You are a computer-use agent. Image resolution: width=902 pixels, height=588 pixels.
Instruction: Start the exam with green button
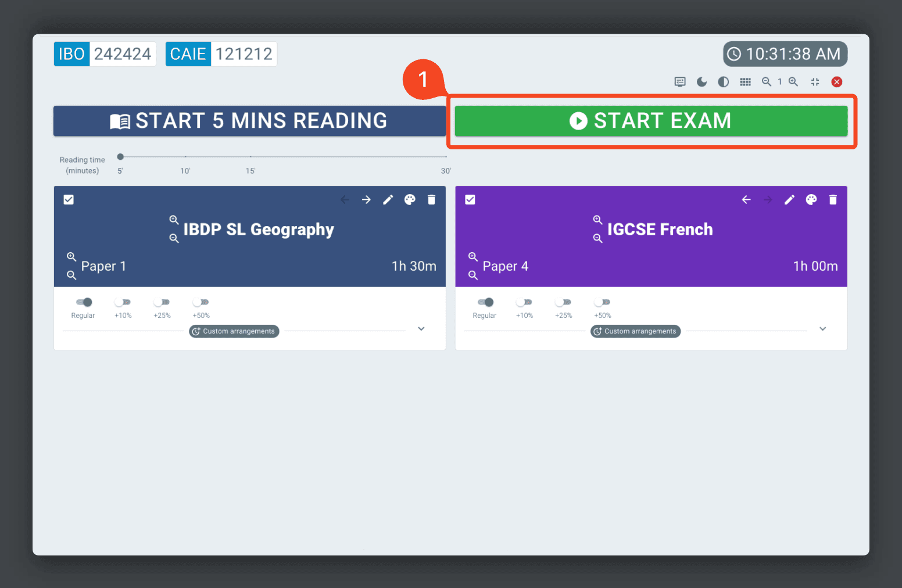(651, 121)
